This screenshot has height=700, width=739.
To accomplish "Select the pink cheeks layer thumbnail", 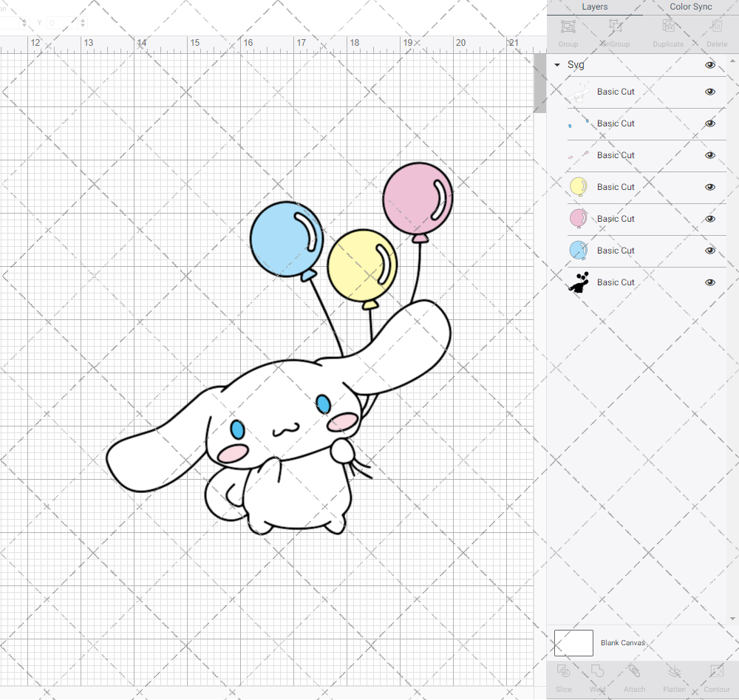I will 579,155.
